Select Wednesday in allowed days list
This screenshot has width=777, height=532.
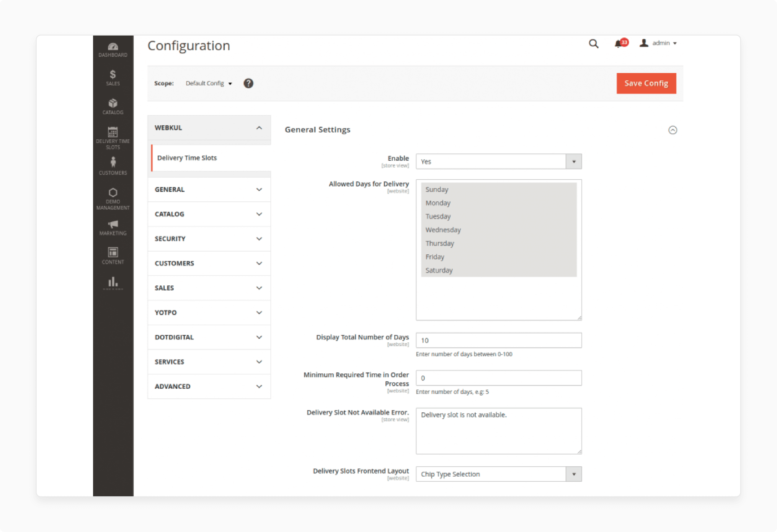(498, 230)
